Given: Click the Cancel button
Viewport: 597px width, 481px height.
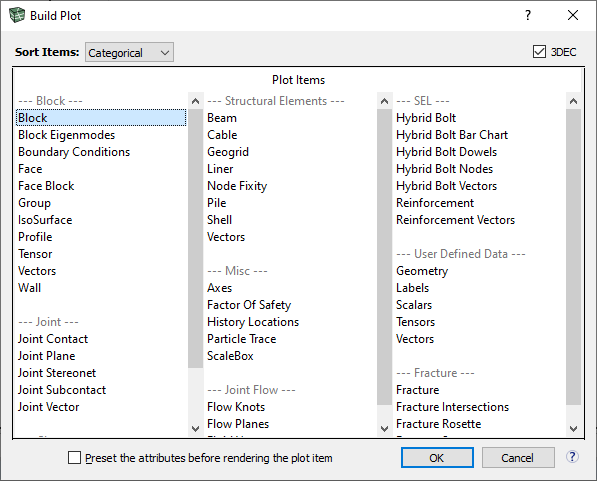Looking at the screenshot, I should (518, 457).
